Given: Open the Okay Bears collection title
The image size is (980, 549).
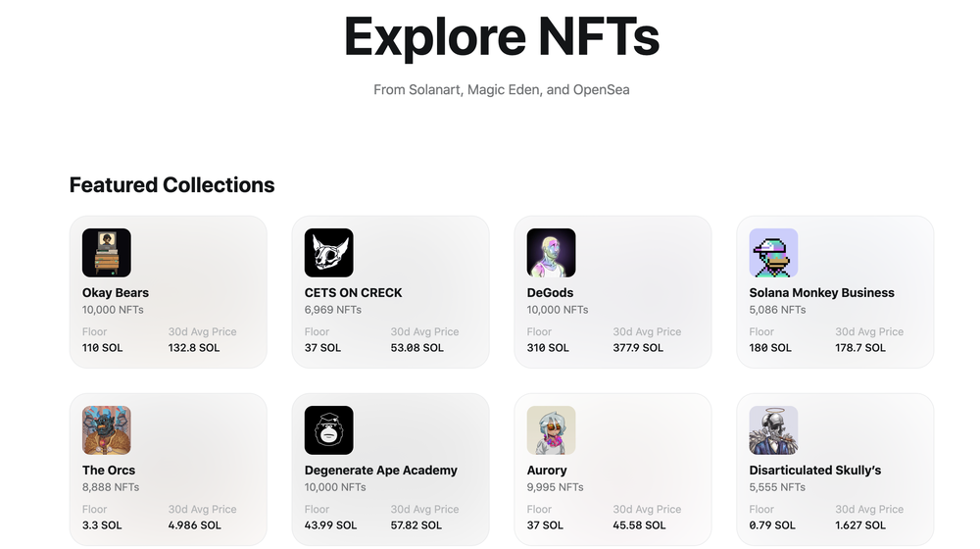Looking at the screenshot, I should pos(116,292).
